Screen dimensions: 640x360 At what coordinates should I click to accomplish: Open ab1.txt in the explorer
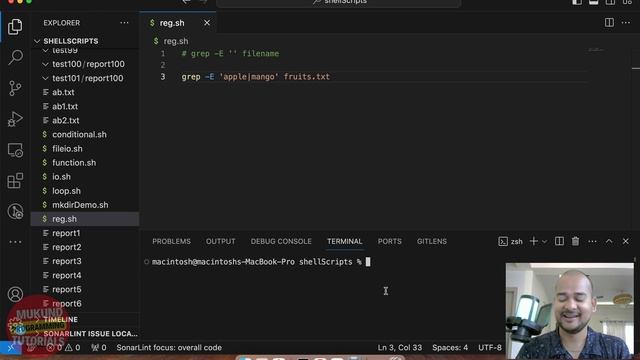(85, 106)
